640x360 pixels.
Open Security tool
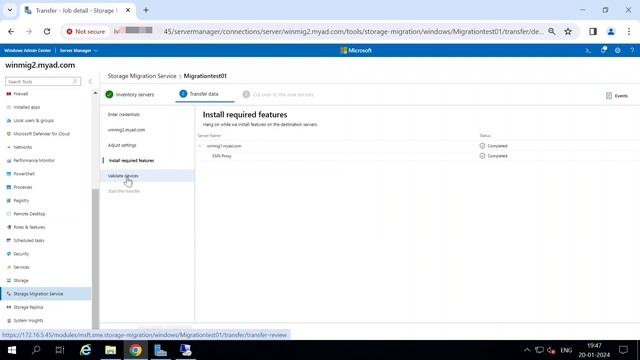point(21,254)
